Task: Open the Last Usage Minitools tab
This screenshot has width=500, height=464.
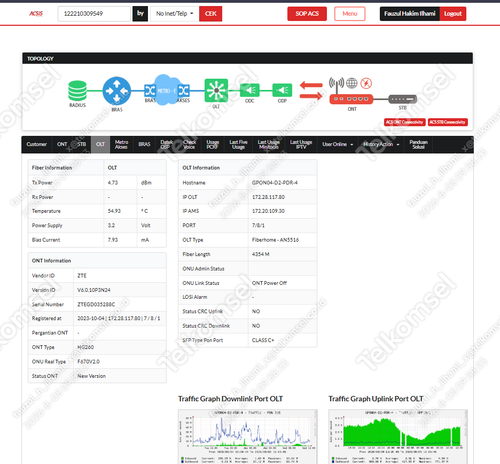Action: click(x=269, y=144)
